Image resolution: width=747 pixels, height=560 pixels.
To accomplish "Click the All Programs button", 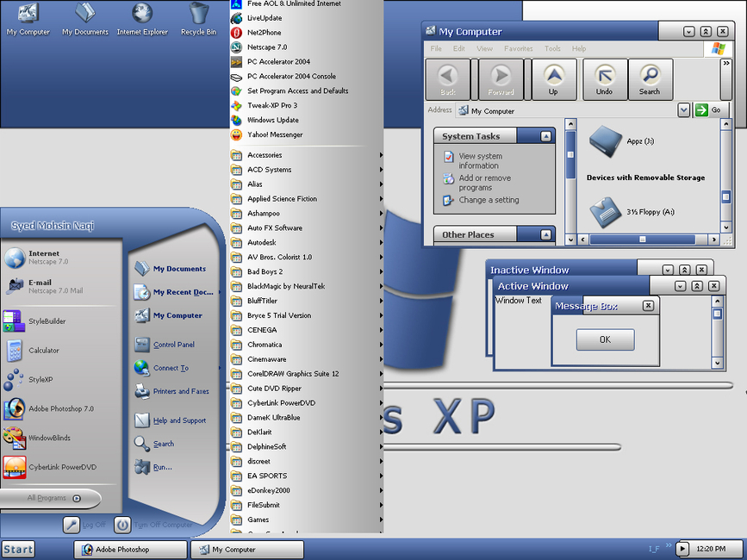I will (x=50, y=498).
